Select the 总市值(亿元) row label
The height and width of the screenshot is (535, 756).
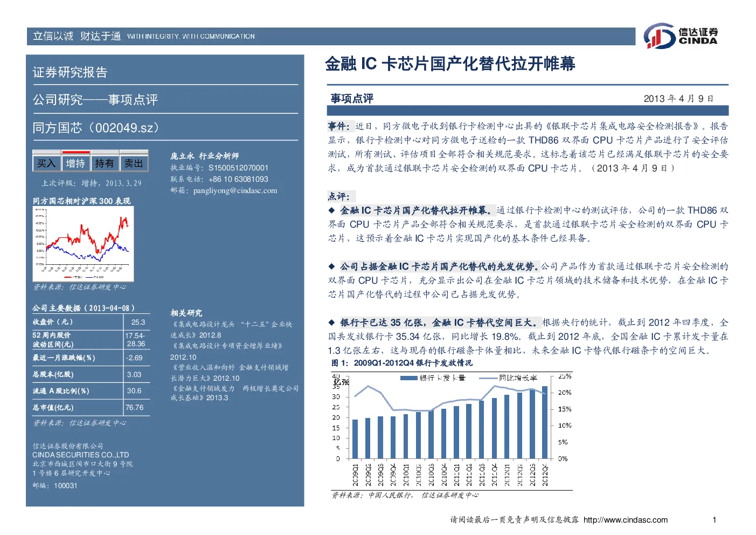click(53, 407)
